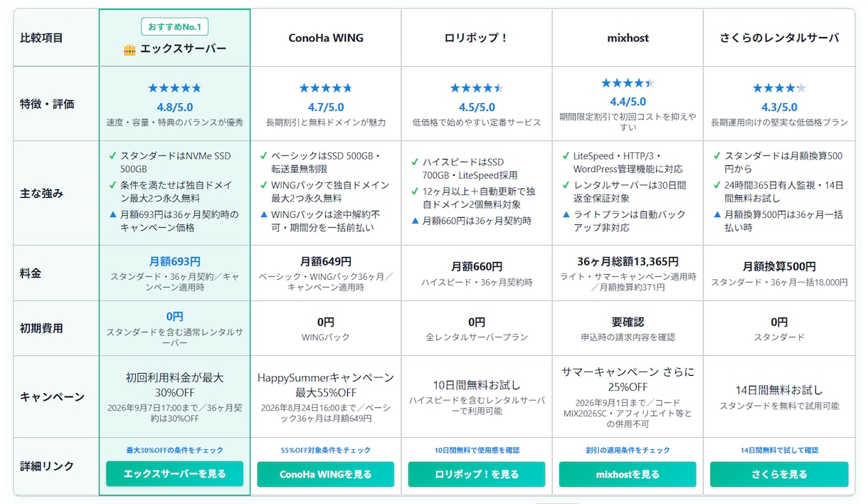Click the 0円 initial cost under エックスサーバー
This screenshot has width=868, height=504.
[174, 316]
